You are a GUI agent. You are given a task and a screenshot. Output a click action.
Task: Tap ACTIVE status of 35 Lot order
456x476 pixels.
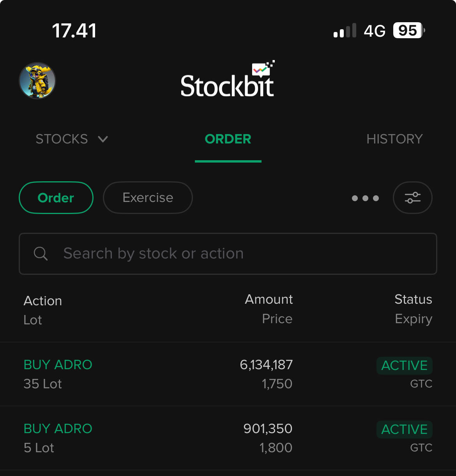click(x=404, y=366)
